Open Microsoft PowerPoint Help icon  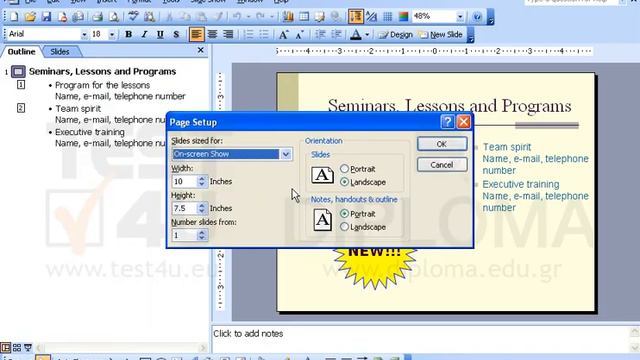pyautogui.click(x=477, y=17)
